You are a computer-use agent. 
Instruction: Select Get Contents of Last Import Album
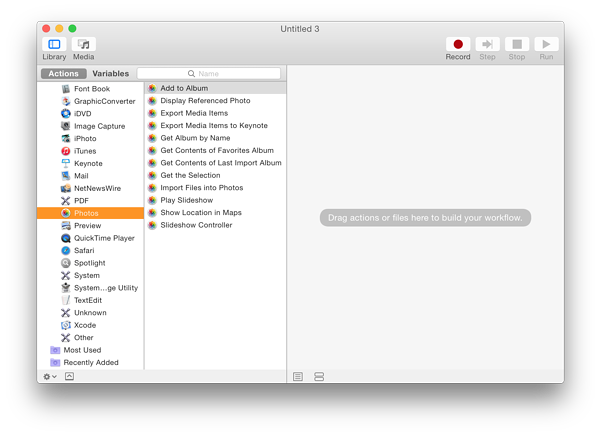[215, 163]
